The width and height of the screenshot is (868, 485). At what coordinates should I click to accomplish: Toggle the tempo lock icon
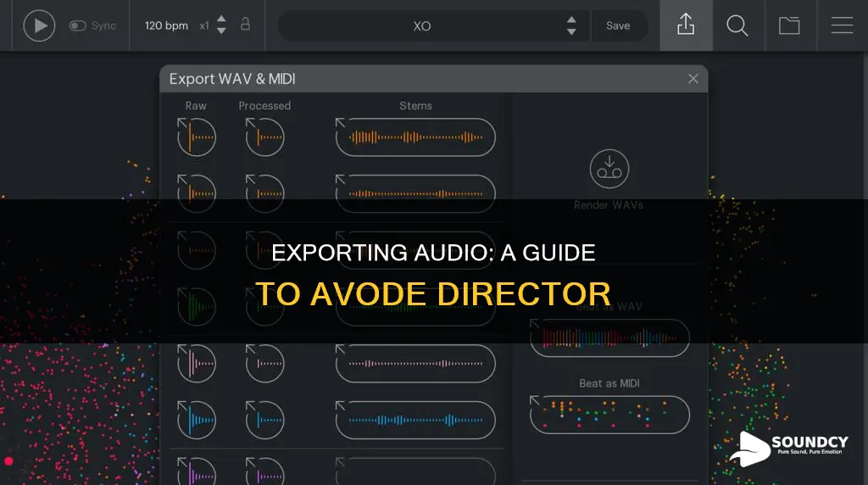[245, 25]
